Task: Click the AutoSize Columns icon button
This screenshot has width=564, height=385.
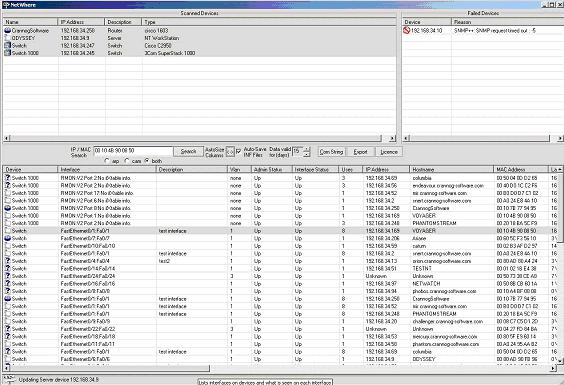Action: tap(230, 152)
